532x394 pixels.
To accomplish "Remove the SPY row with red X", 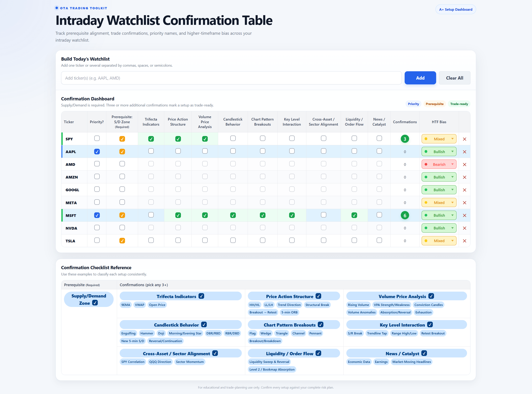I will (x=464, y=139).
